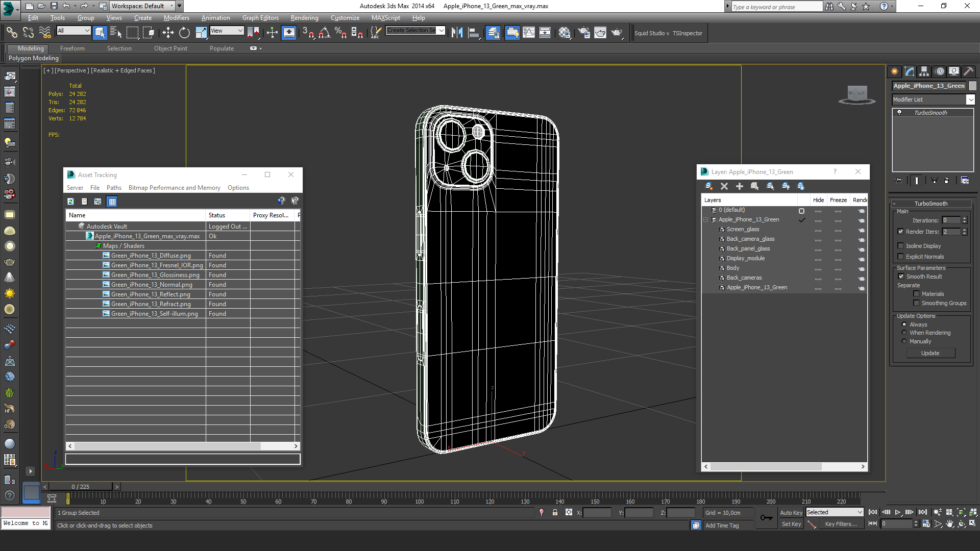This screenshot has height=551, width=980.
Task: Choose the Select and Rotate tool
Action: (184, 33)
